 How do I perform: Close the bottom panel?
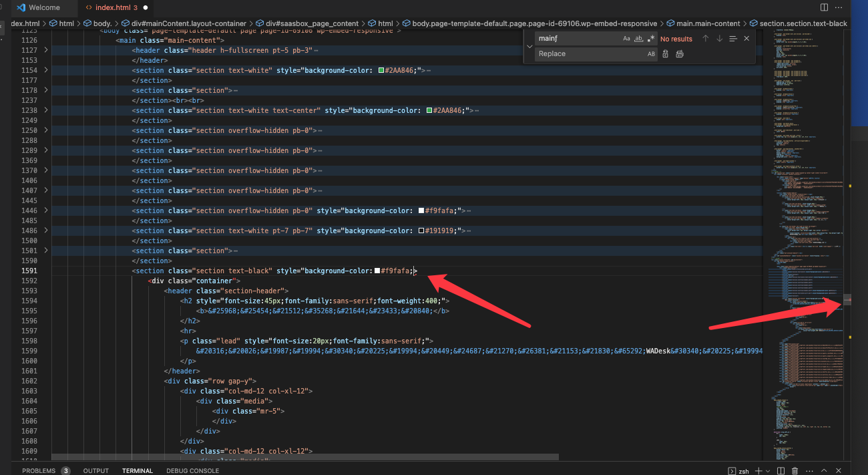(840, 471)
